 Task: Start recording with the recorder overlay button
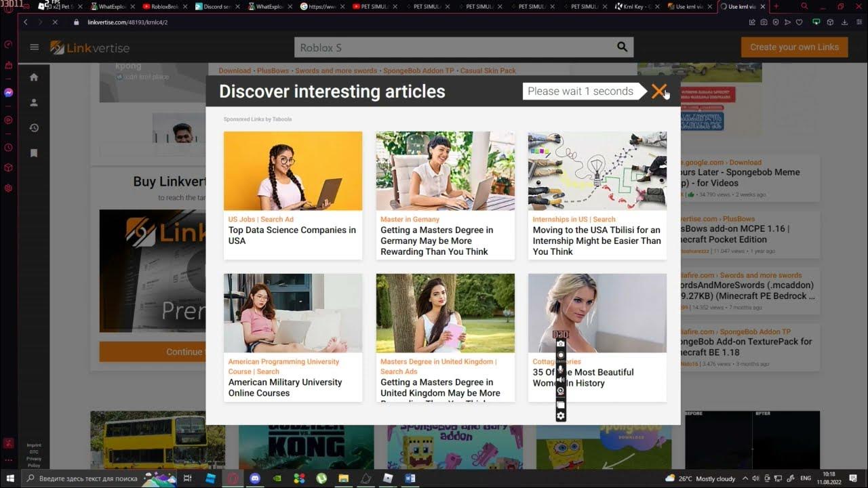pos(561,355)
